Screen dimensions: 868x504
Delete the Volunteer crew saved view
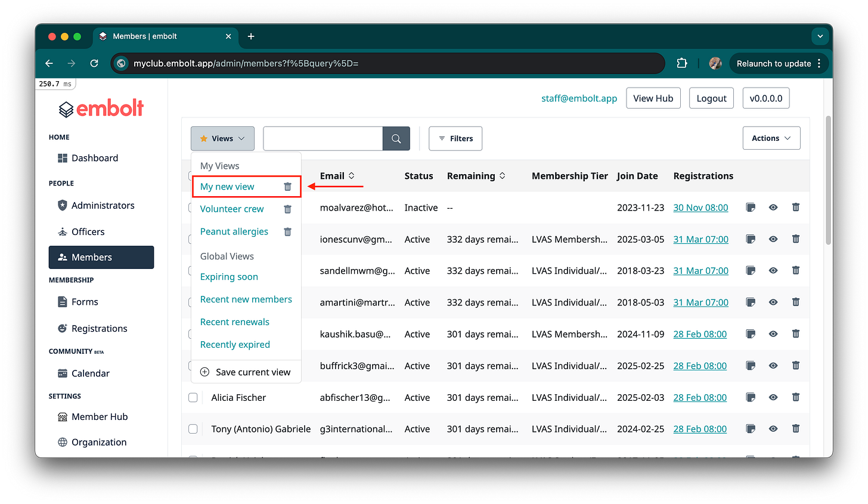click(287, 209)
